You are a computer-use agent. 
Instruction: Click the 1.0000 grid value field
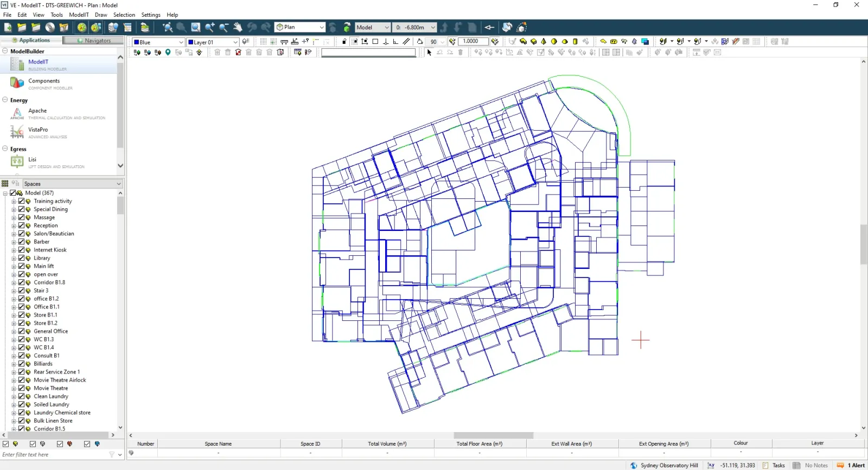[x=473, y=41]
